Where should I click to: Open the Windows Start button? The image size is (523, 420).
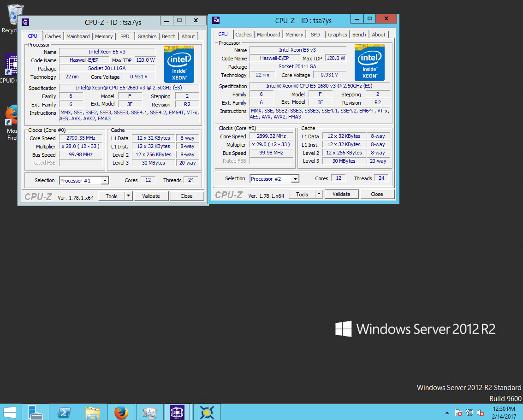tap(9, 412)
